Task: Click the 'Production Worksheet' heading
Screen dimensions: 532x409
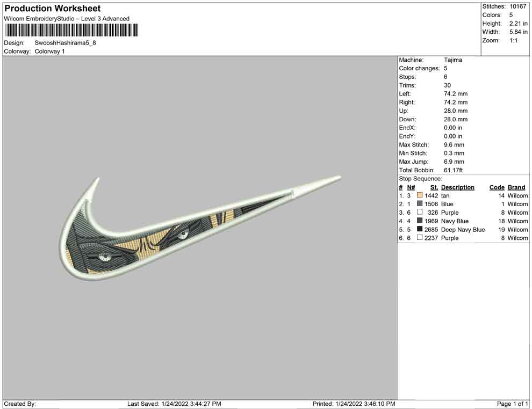Action: click(53, 9)
